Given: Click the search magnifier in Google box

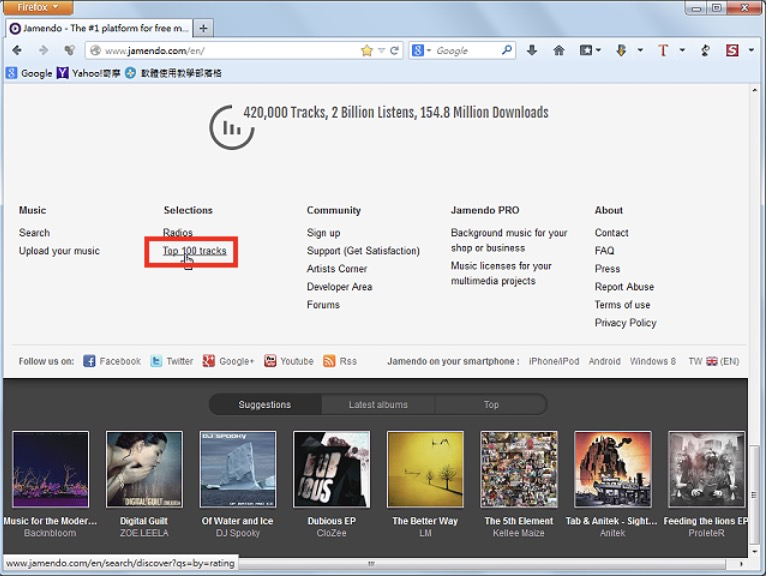Looking at the screenshot, I should (507, 50).
